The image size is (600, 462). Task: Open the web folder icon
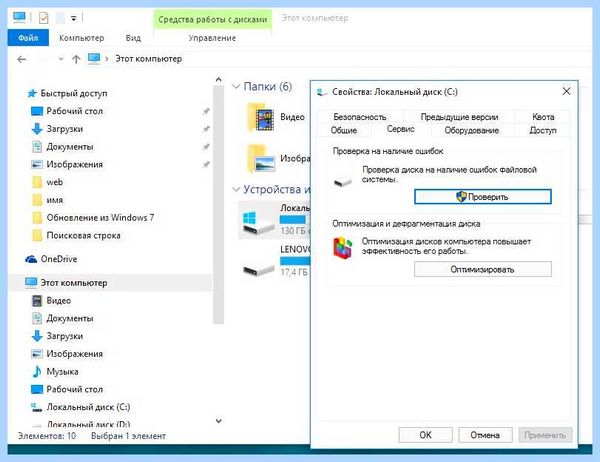point(37,182)
